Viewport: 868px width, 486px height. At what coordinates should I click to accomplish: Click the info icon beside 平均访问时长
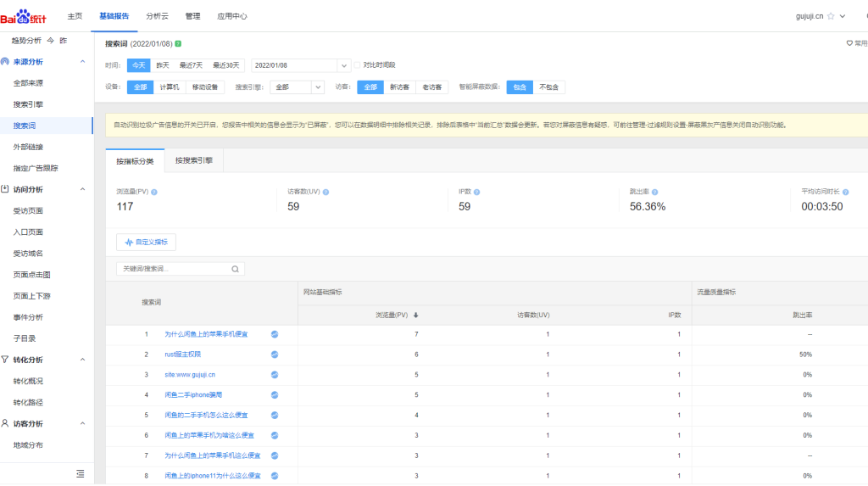[x=845, y=192]
